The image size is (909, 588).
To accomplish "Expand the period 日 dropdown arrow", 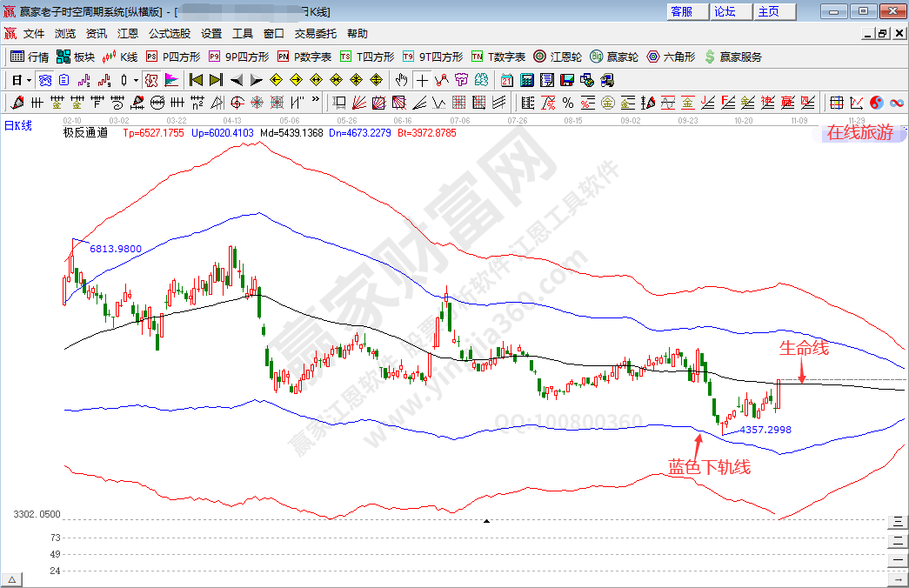I will (29, 80).
